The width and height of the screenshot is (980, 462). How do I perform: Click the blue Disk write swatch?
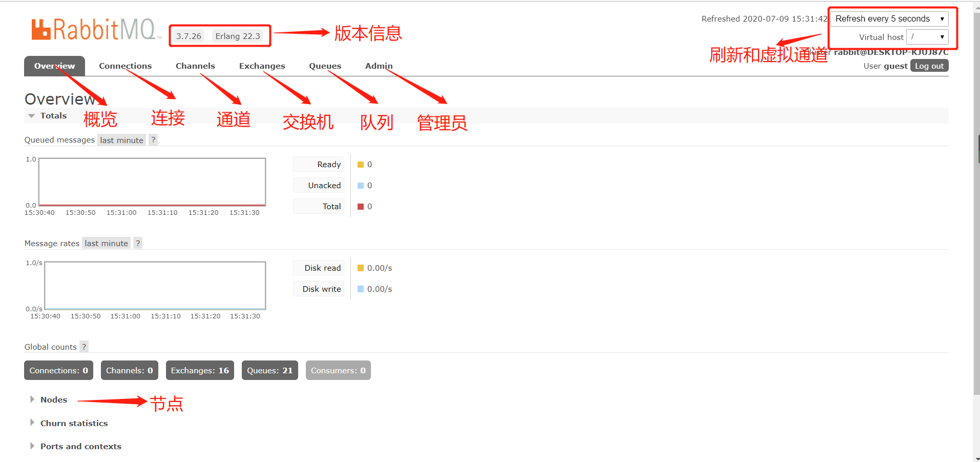[361, 289]
